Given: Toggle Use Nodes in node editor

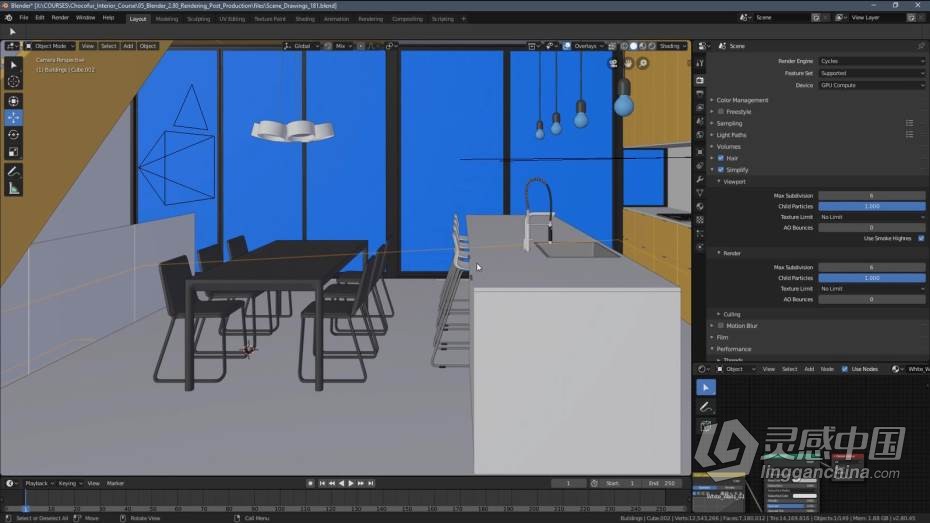Looking at the screenshot, I should pyautogui.click(x=845, y=369).
